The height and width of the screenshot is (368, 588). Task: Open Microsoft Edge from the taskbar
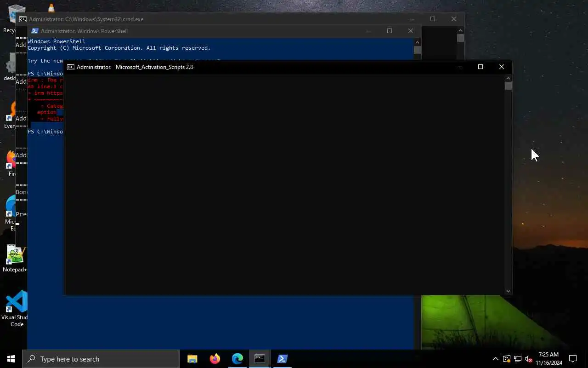point(237,359)
